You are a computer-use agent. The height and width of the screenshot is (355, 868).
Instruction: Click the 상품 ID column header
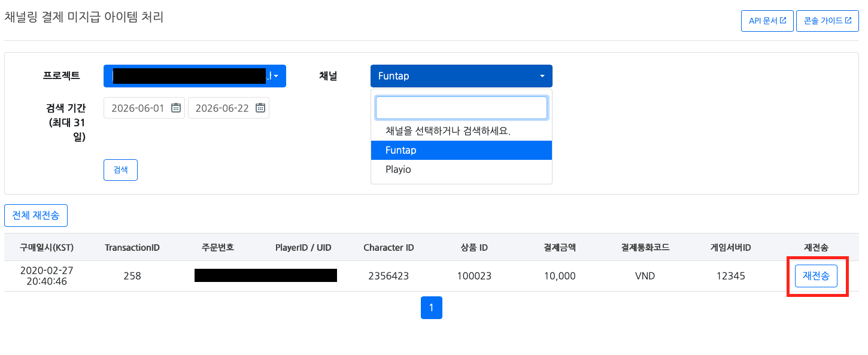click(x=474, y=247)
